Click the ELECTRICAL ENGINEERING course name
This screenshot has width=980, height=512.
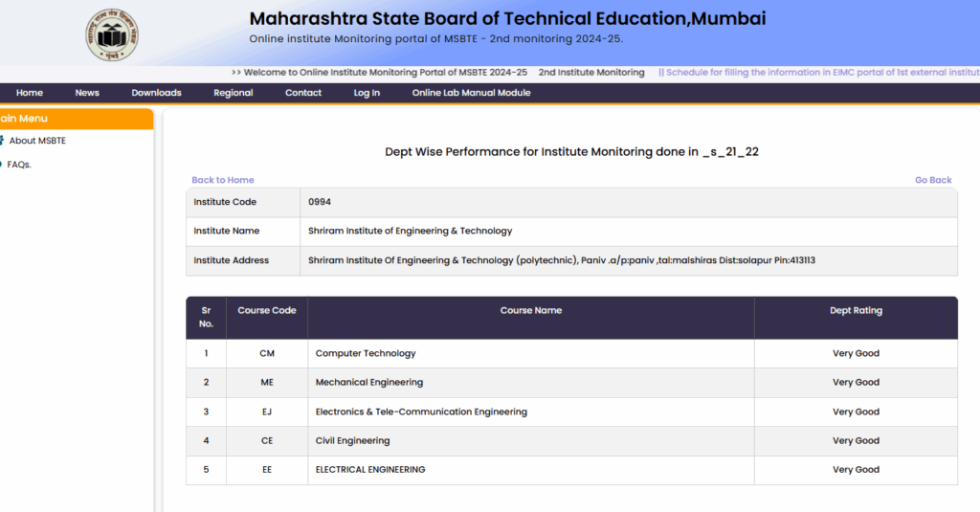[x=370, y=470]
